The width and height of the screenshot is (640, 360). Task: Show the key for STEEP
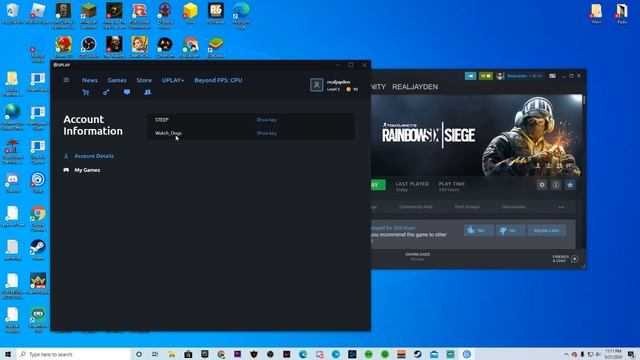(266, 120)
